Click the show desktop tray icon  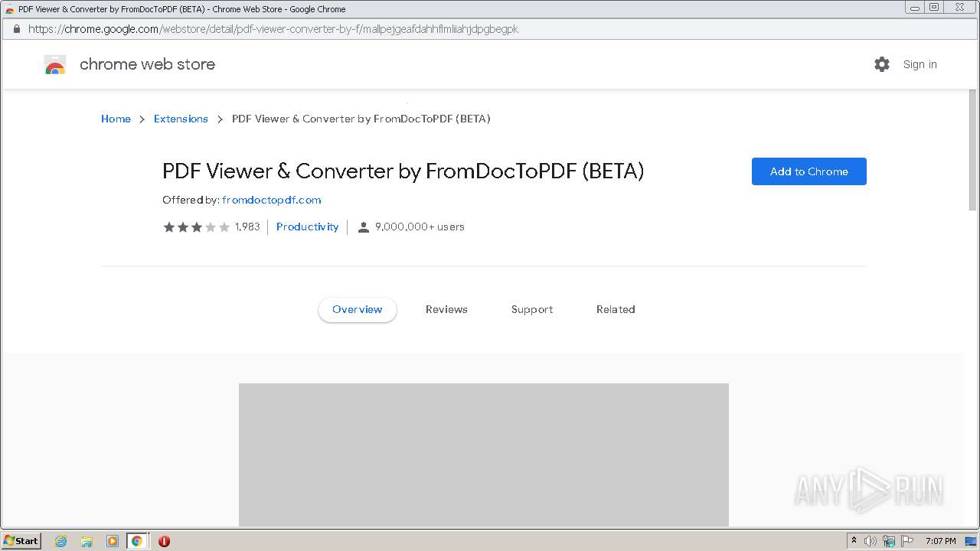pos(971,541)
